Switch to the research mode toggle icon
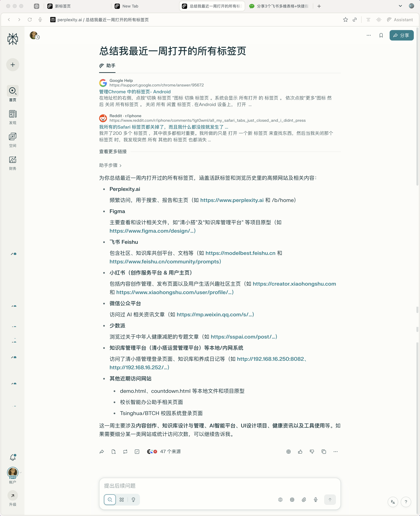Screen dimensions: 420x516 [x=122, y=499]
